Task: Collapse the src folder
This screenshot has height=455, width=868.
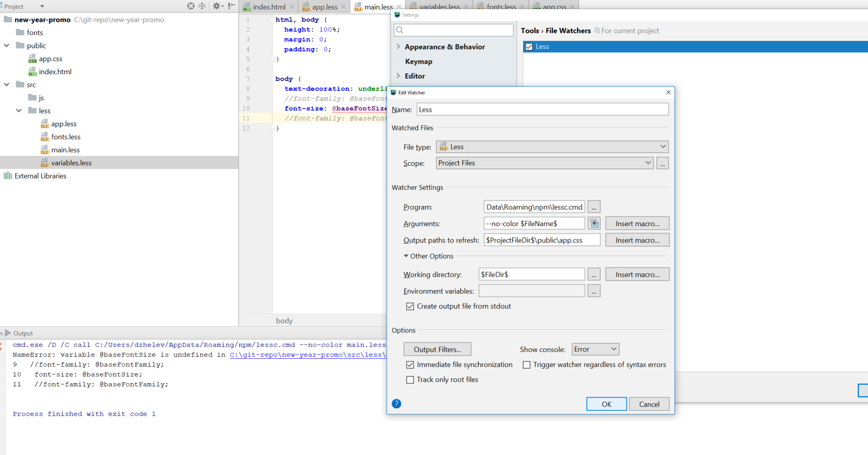Action: (x=7, y=84)
